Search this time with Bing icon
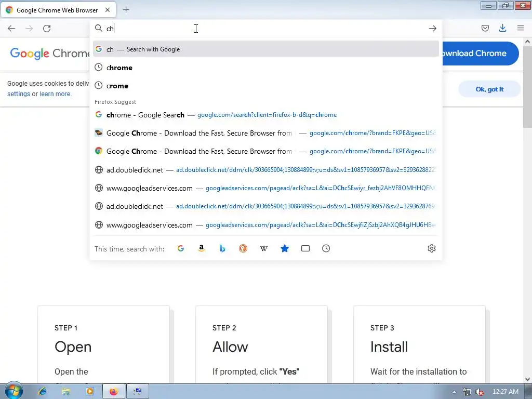 pos(222,248)
